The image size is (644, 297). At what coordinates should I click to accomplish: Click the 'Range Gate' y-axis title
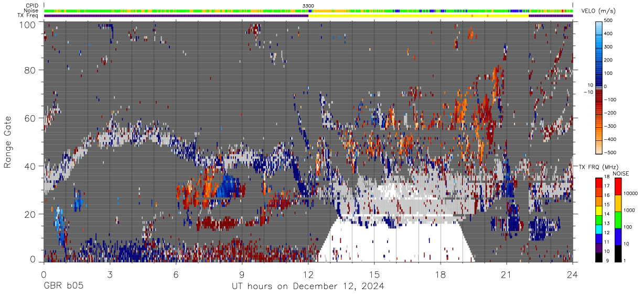[x=8, y=141]
